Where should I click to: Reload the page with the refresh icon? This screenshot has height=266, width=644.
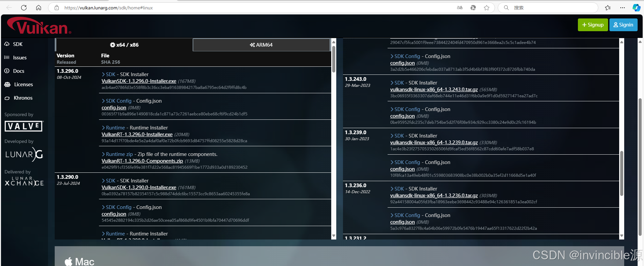point(24,7)
